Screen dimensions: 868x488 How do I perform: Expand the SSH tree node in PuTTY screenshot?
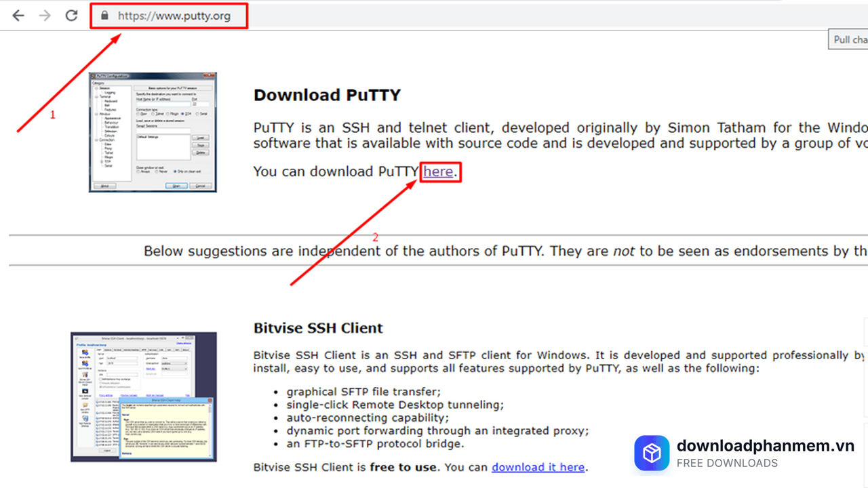102,161
